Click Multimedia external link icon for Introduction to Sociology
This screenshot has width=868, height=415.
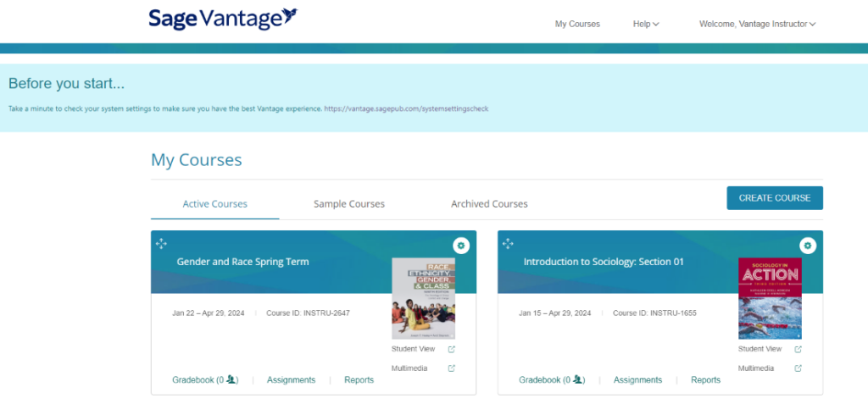[x=798, y=368]
